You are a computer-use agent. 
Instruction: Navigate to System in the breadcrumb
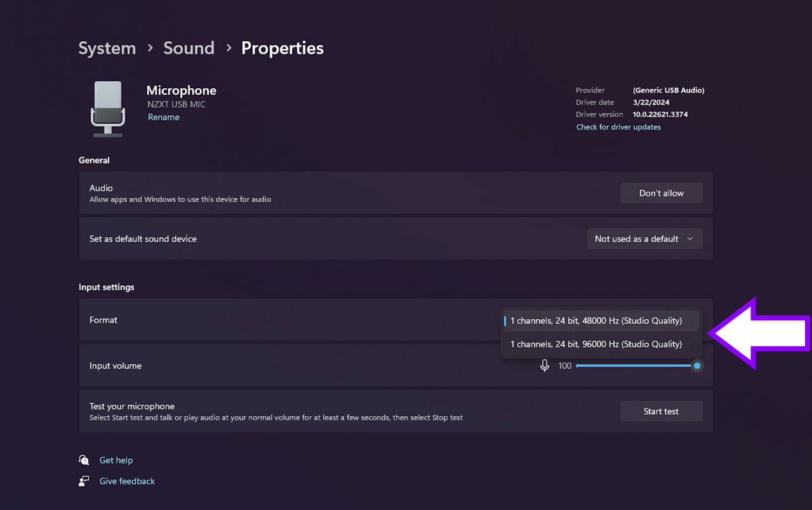107,48
